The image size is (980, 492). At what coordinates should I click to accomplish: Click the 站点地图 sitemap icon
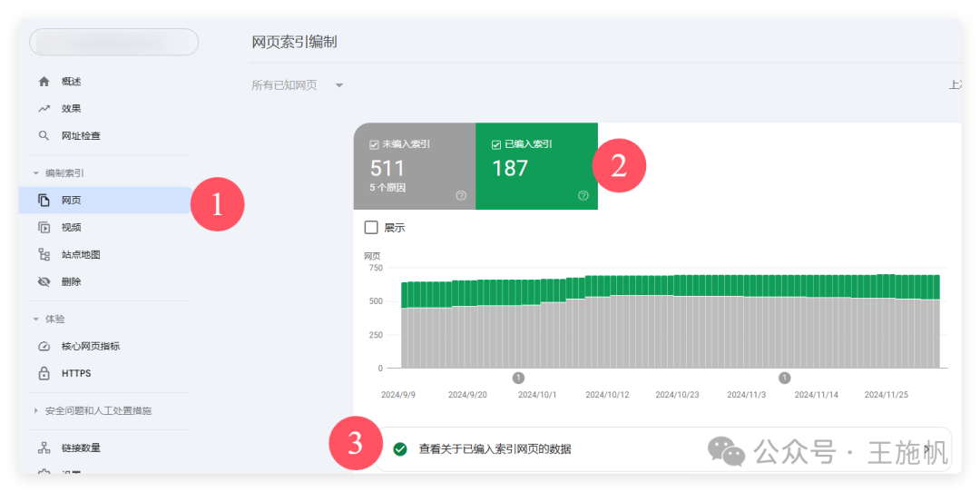[x=44, y=254]
